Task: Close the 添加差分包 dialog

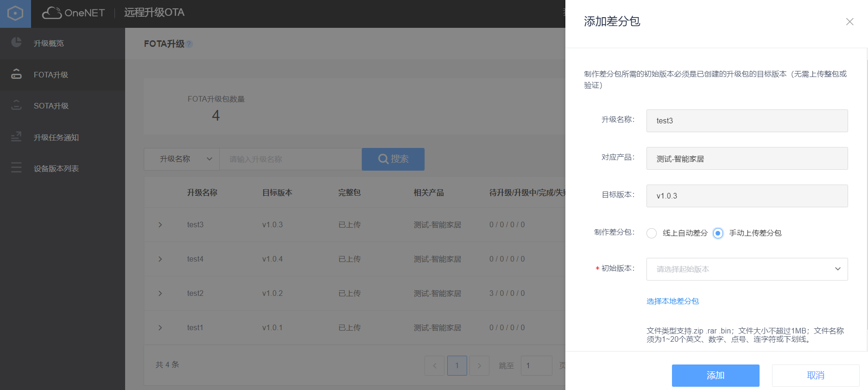Action: (849, 22)
